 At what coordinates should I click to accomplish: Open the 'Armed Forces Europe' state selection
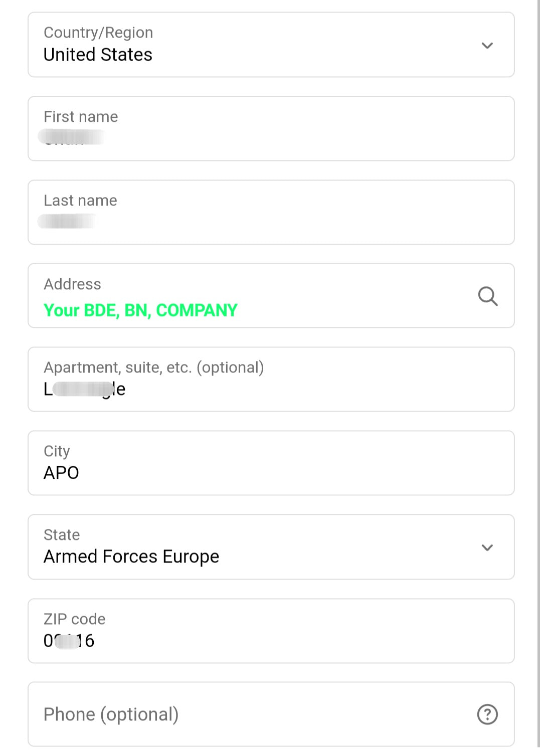131,556
